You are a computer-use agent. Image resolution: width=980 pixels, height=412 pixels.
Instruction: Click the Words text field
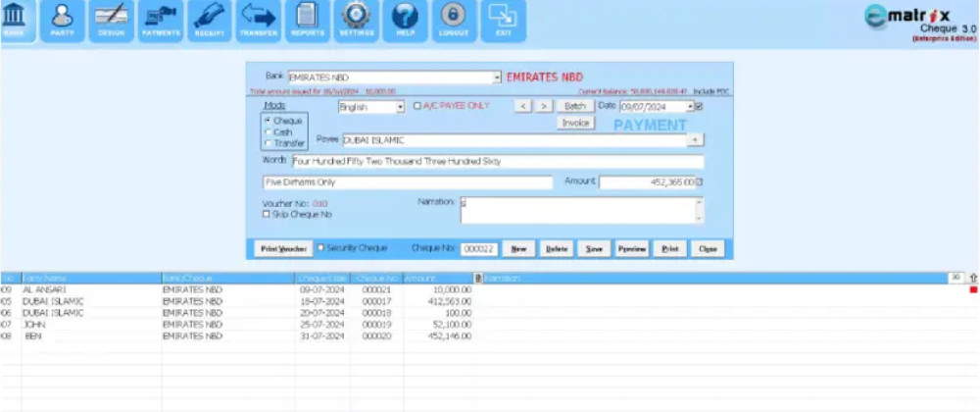point(498,161)
